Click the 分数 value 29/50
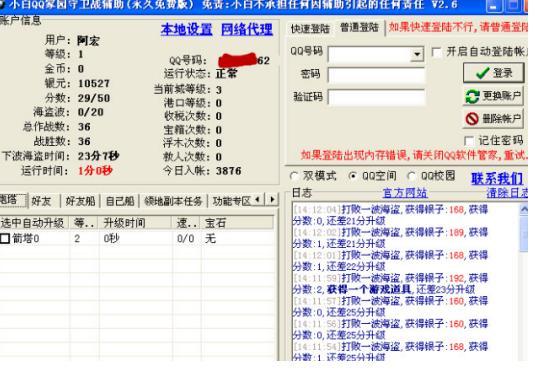Viewport: 535px width, 374px height. [x=93, y=98]
